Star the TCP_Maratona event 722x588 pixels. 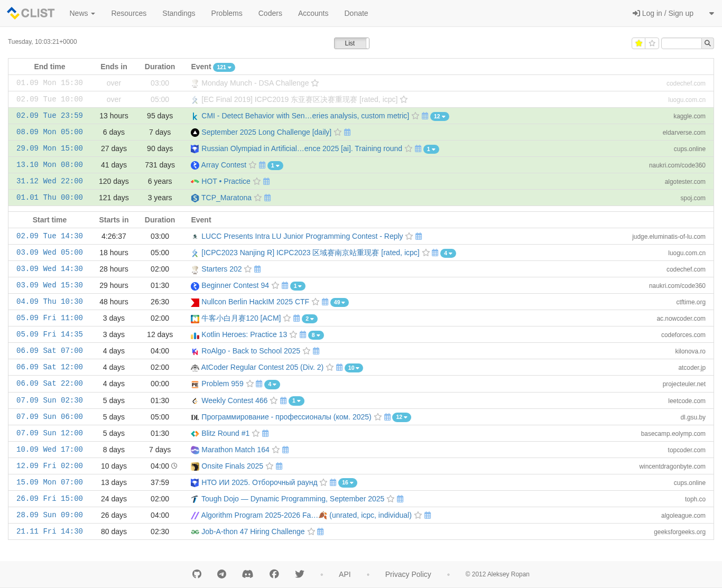(x=258, y=198)
